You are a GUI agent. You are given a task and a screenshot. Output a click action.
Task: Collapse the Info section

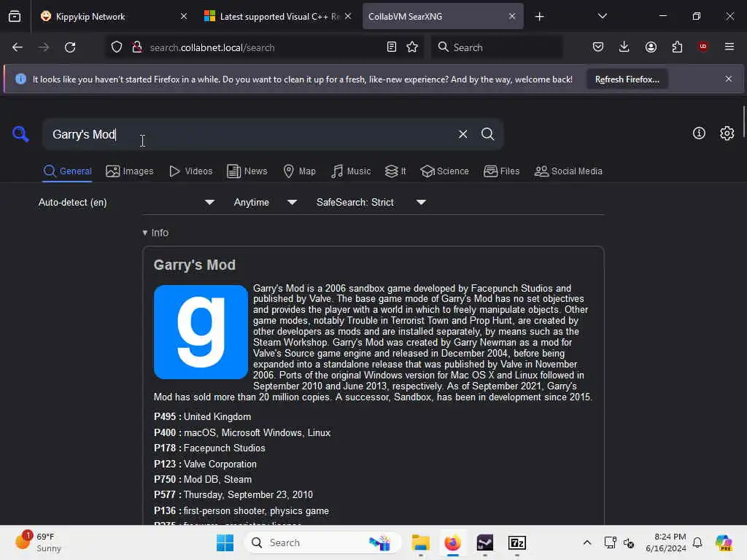(x=155, y=233)
